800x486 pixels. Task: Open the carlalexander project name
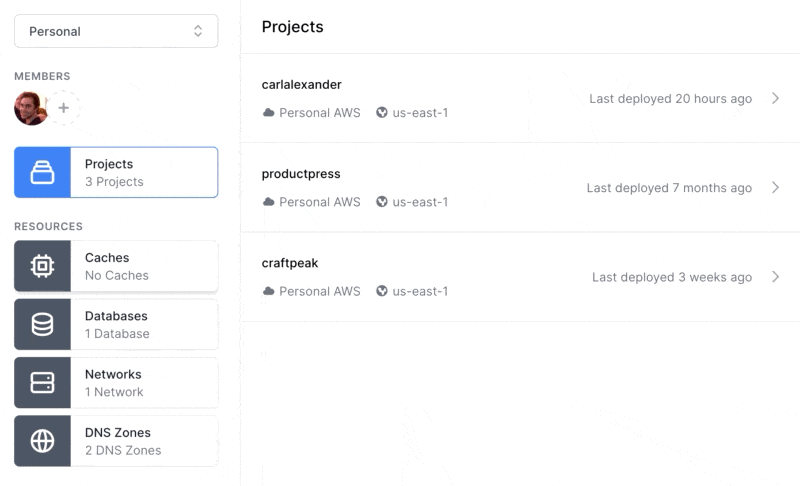click(x=302, y=85)
